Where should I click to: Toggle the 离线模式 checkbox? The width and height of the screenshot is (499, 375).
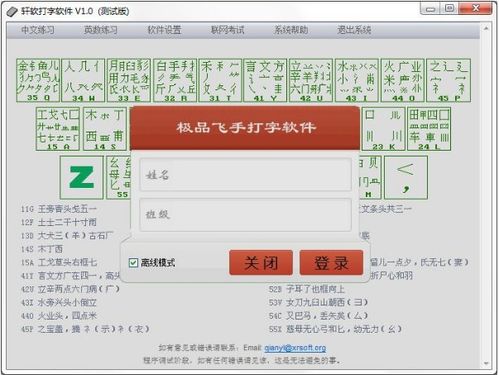point(133,263)
